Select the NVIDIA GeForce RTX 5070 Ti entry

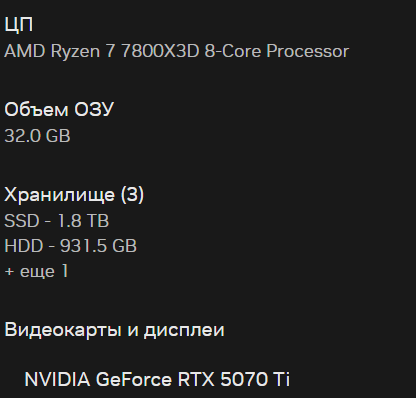pos(157,379)
